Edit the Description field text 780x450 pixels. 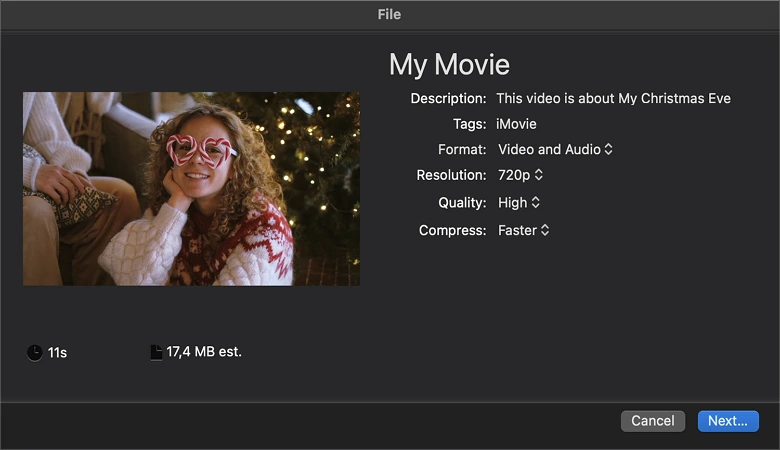click(x=613, y=98)
